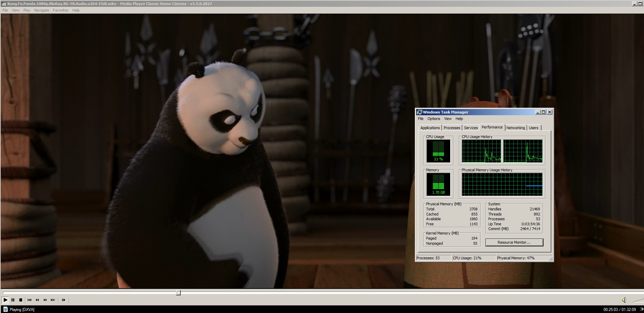Click the CPU Usage 21 % meter
Screen dimensions: 644x313
(438, 151)
